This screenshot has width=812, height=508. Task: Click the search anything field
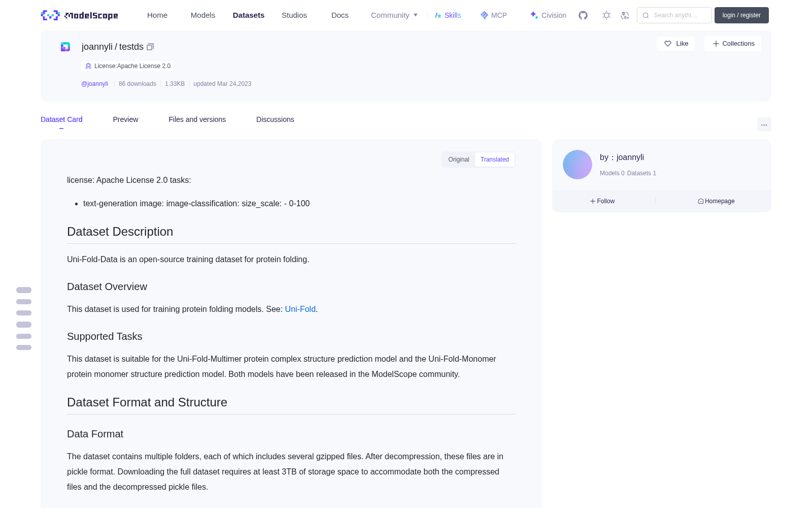coord(674,15)
